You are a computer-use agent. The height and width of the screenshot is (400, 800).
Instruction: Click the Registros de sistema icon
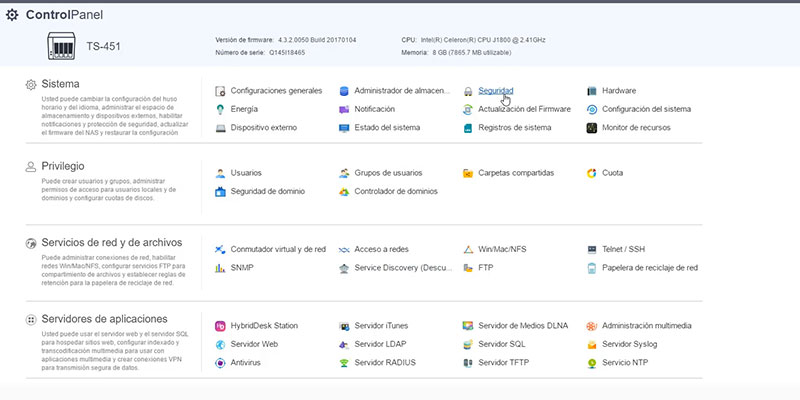tap(468, 128)
